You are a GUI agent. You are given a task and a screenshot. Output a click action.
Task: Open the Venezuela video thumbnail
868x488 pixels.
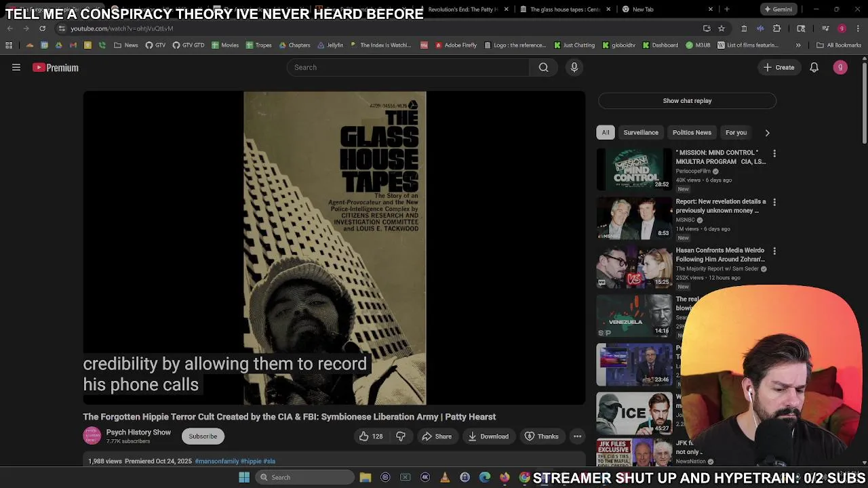pos(634,315)
